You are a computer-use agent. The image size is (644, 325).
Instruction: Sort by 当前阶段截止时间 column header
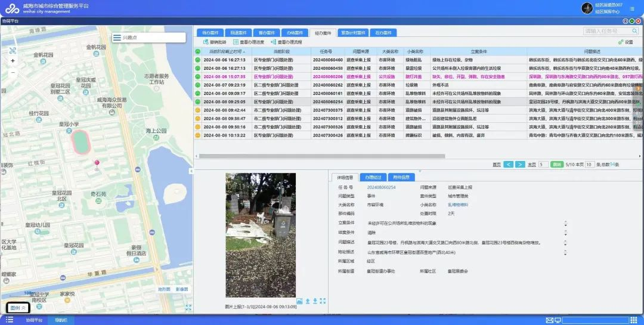(224, 52)
